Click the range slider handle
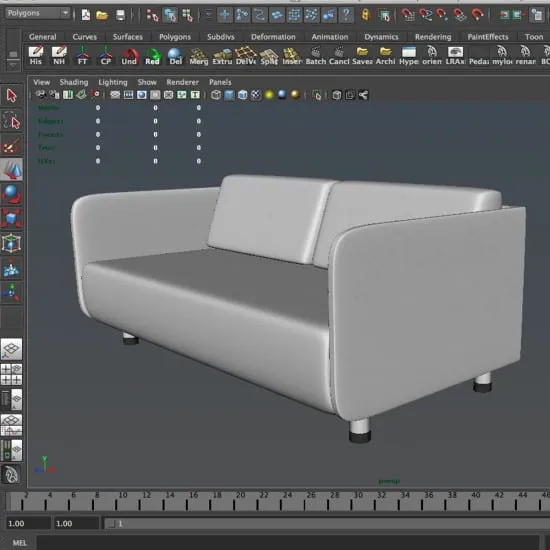Screen dimensions: 550x550 [x=112, y=524]
